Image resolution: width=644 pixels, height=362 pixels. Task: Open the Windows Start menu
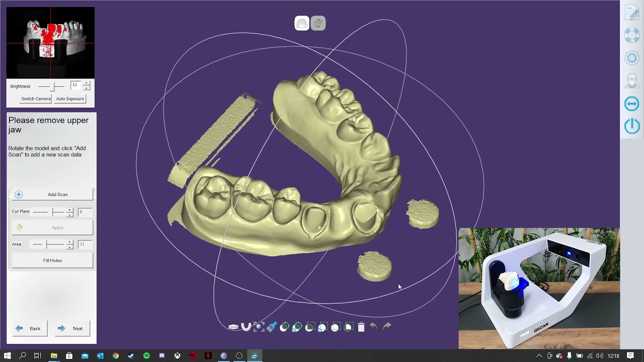(8, 355)
